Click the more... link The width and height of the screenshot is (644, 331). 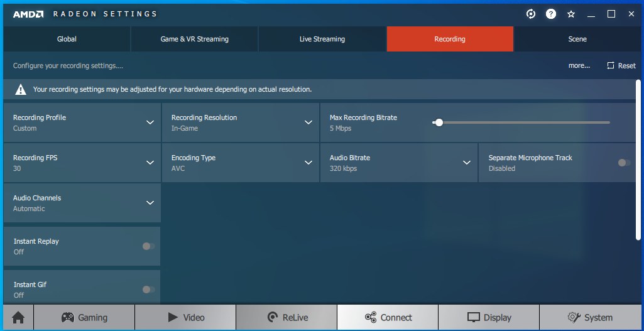click(579, 65)
